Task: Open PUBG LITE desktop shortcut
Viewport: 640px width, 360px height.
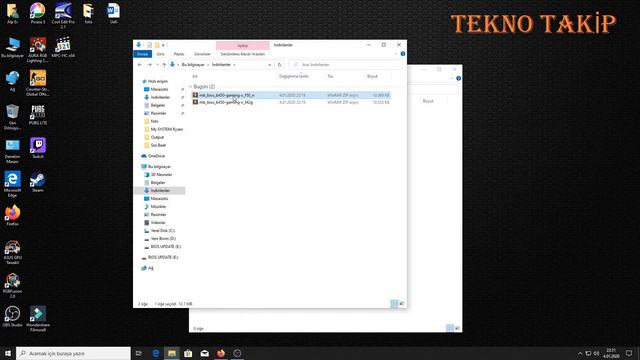Action: click(x=38, y=115)
